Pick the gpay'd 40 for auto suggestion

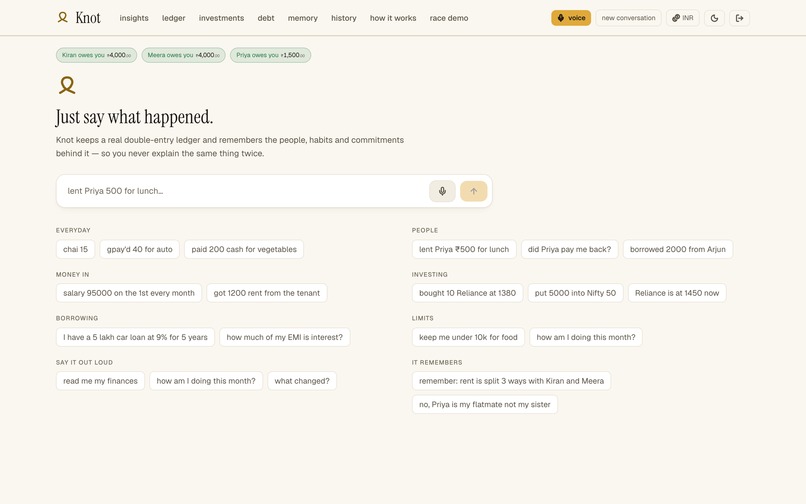(140, 249)
